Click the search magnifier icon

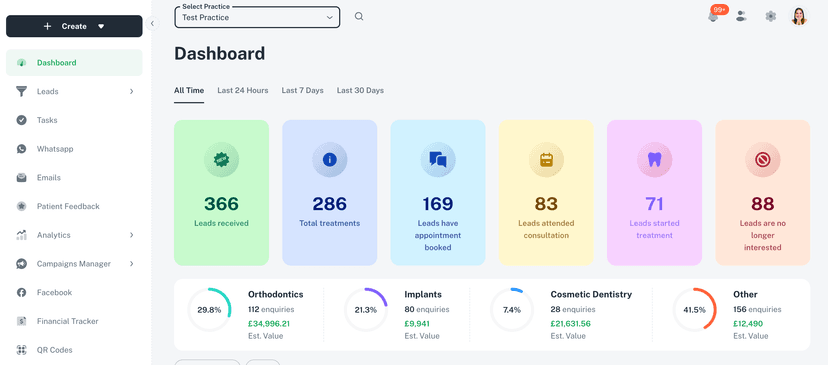point(359,16)
